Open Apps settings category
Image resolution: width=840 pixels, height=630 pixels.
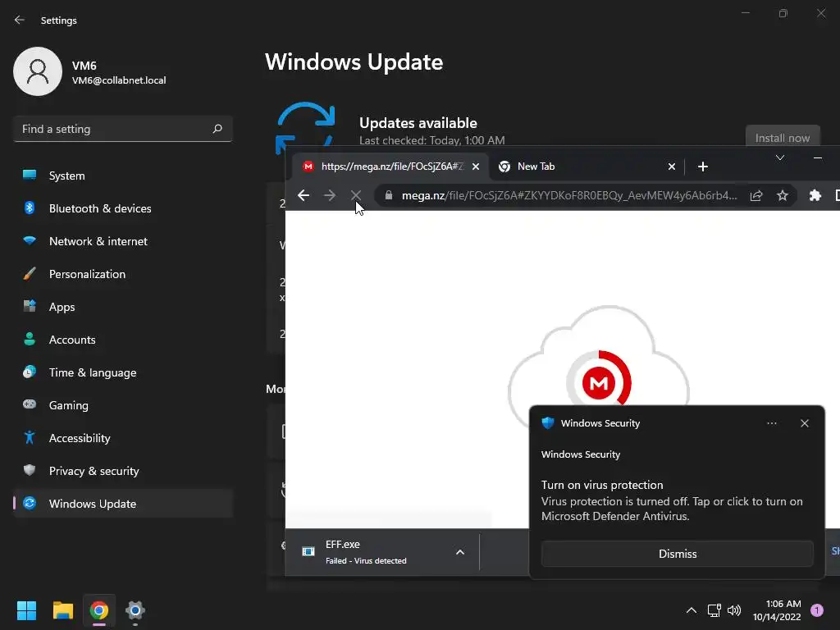click(123, 307)
